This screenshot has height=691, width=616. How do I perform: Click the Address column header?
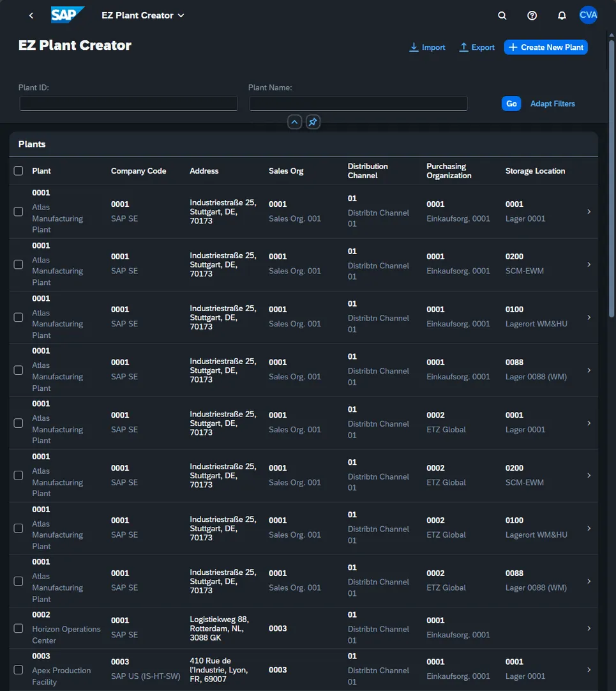click(204, 171)
